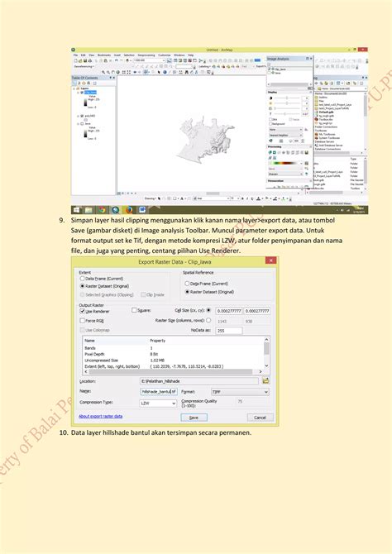Enable the Force RGB checkbox
Screen dimensions: 392x554
click(83, 321)
